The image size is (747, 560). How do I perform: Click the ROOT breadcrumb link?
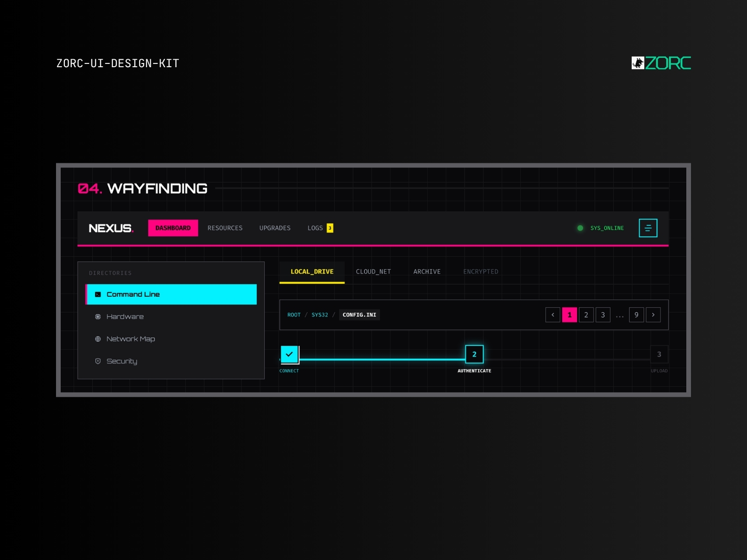294,315
